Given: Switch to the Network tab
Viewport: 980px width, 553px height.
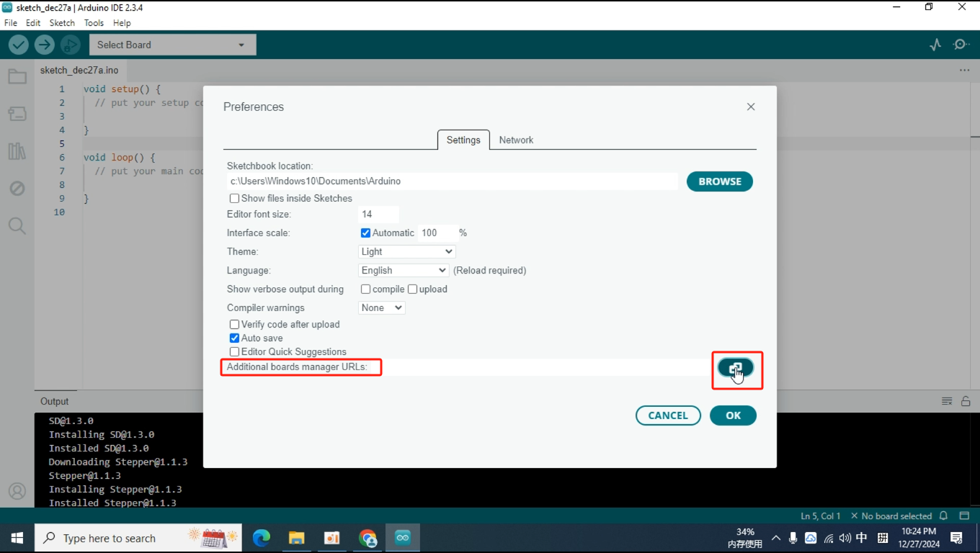Looking at the screenshot, I should pyautogui.click(x=516, y=140).
